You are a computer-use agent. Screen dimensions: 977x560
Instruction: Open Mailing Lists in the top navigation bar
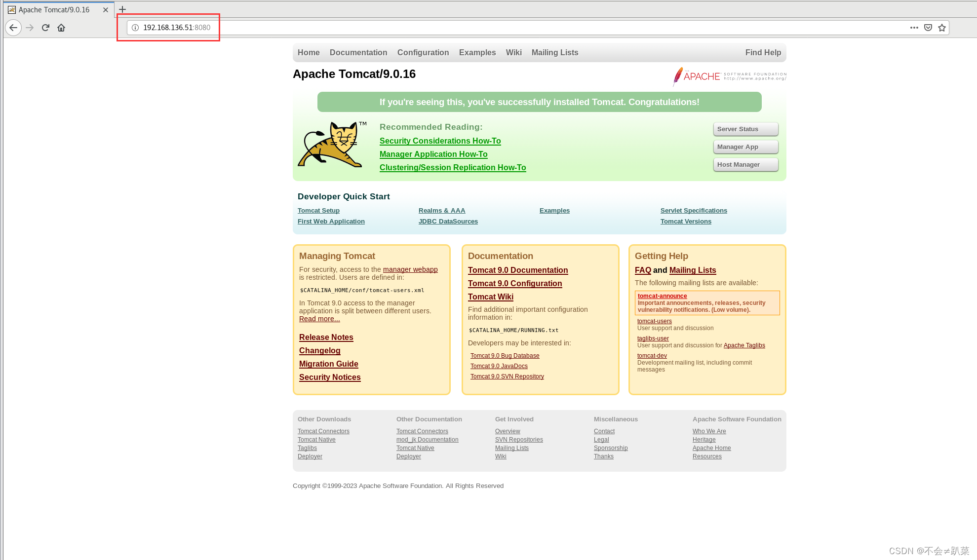(555, 52)
